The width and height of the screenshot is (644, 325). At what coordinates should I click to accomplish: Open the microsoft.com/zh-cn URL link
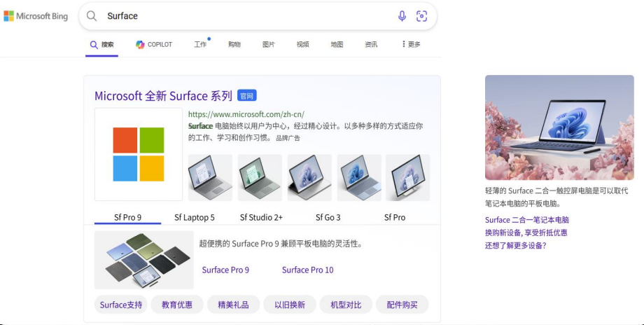[x=246, y=114]
